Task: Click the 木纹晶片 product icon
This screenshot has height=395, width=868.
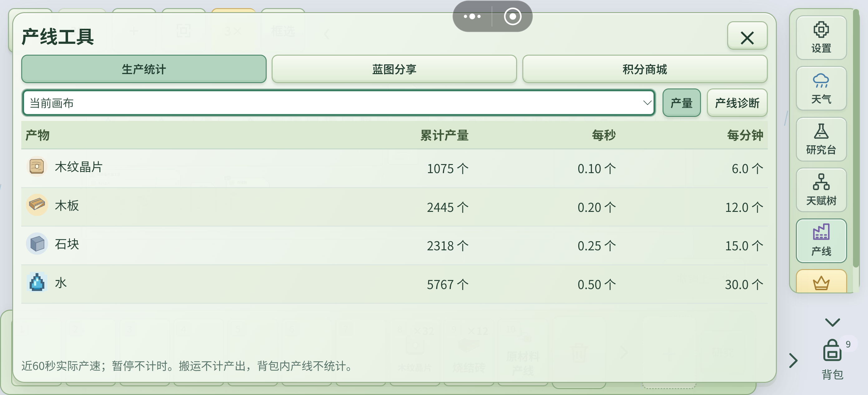Action: pyautogui.click(x=37, y=167)
